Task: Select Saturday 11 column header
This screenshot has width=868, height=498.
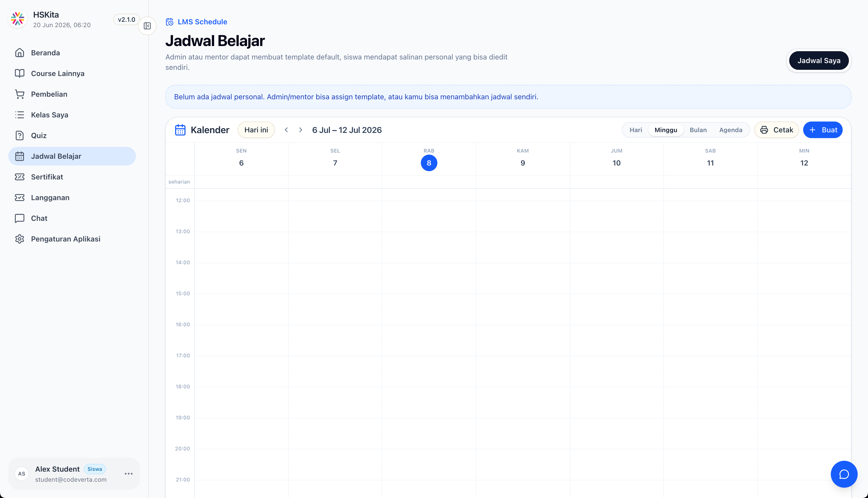Action: [x=710, y=159]
